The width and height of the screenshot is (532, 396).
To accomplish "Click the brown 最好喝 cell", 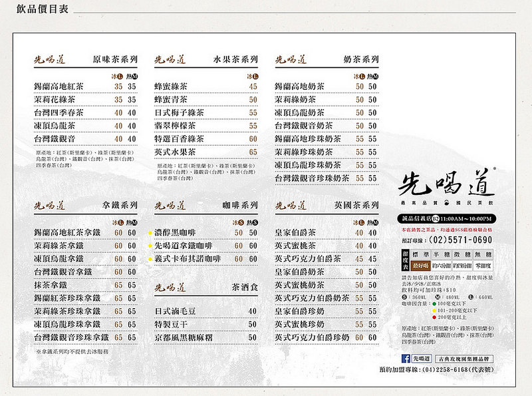I will [421, 266].
